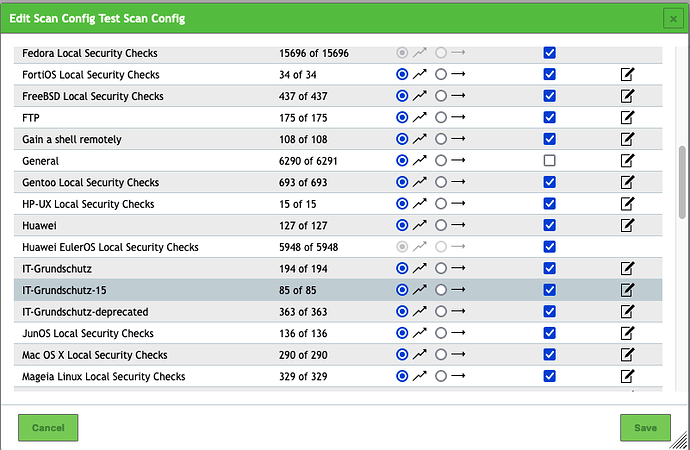Edit the IT-Grundschutz-15 family
Screen dimensions: 690x450
pos(627,290)
